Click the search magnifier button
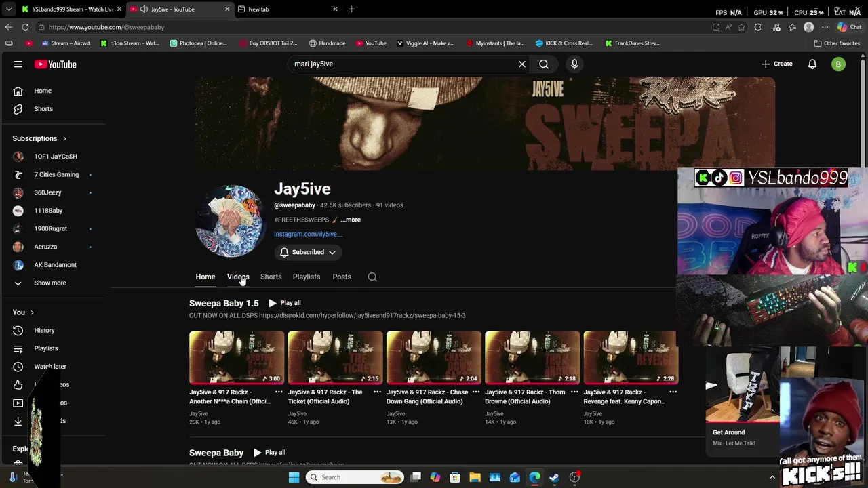Image resolution: width=868 pixels, height=488 pixels. (544, 64)
